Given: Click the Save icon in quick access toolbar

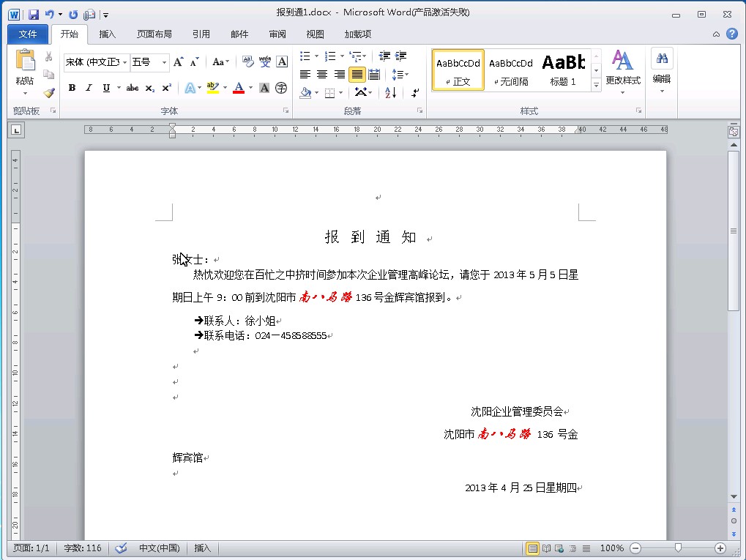Looking at the screenshot, I should (34, 14).
